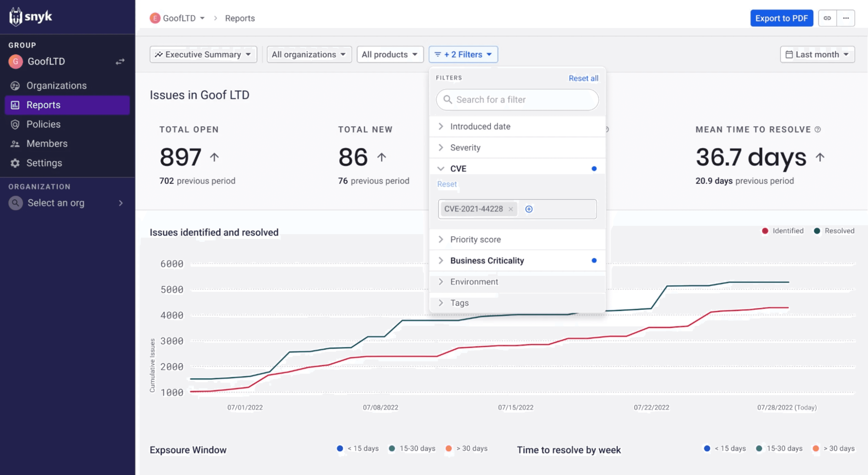868x475 pixels.
Task: Open Settings with the gear icon in the sidebar
Action: [15, 163]
